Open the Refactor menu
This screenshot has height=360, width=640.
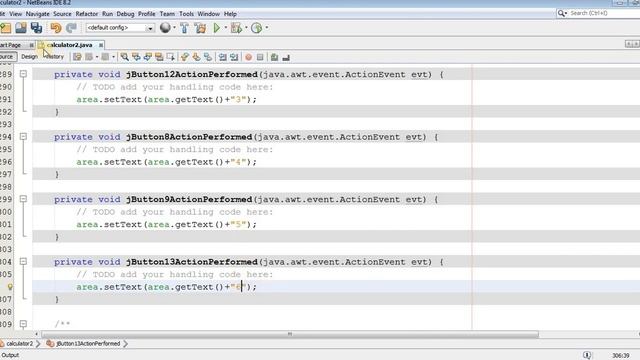87,13
